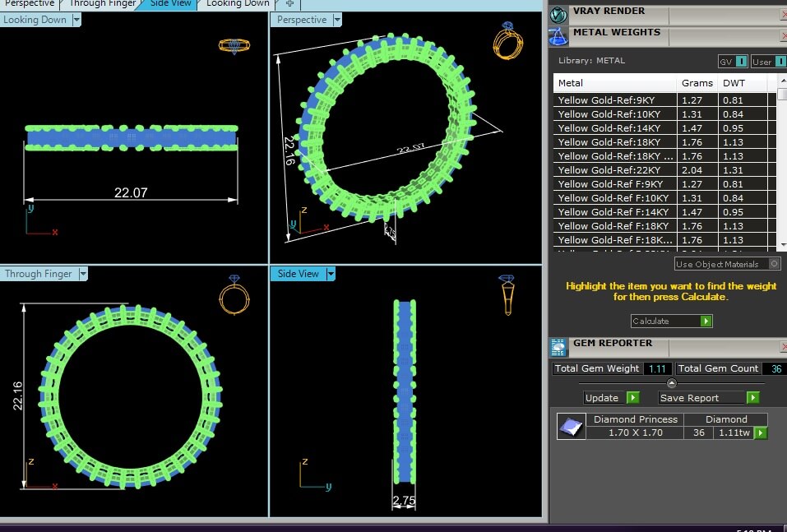The width and height of the screenshot is (787, 532).
Task: Click the Gem Reporter panel icon
Action: pyautogui.click(x=559, y=346)
